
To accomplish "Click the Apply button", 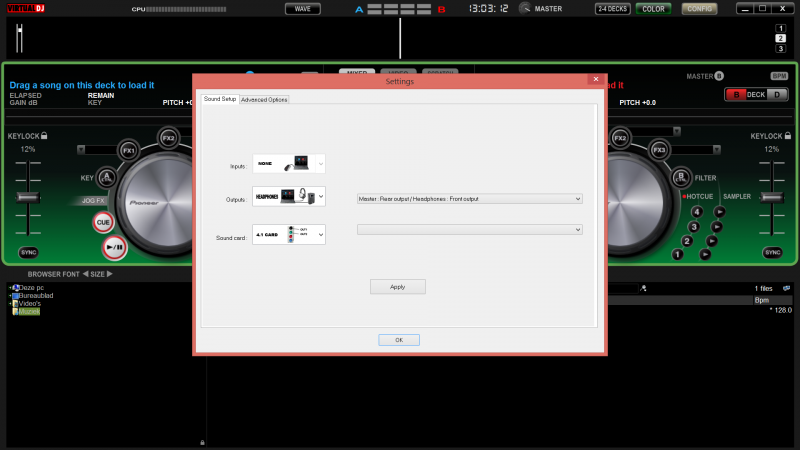I will [398, 287].
